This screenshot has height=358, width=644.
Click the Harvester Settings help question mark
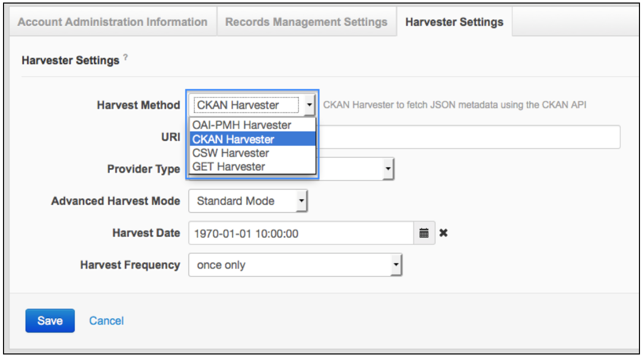125,58
